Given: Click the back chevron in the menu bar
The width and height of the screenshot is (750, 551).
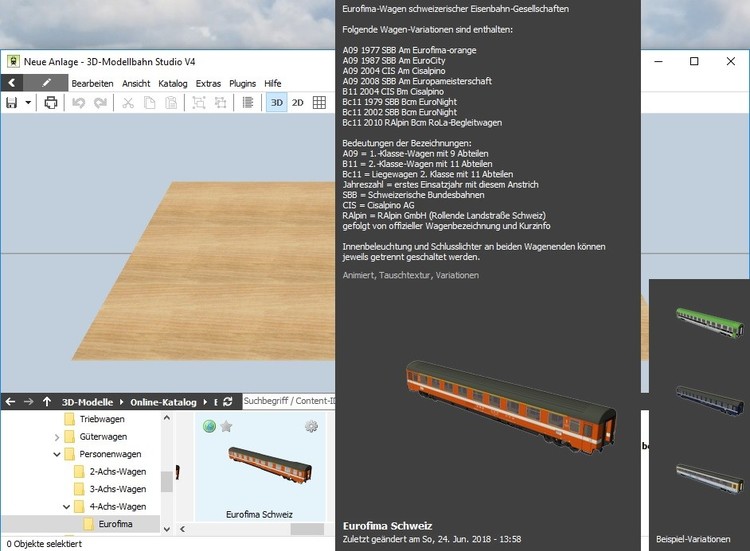Looking at the screenshot, I should pyautogui.click(x=12, y=83).
